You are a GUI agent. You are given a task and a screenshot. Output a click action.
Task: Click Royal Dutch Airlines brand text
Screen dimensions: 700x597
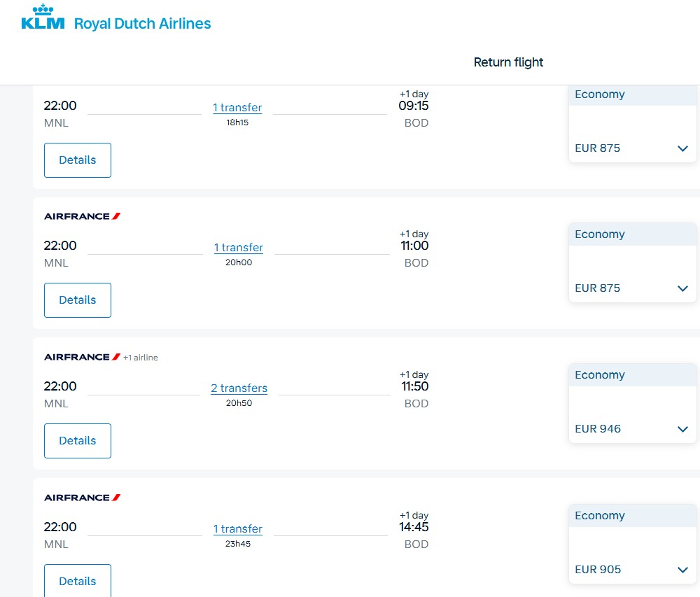(x=142, y=24)
